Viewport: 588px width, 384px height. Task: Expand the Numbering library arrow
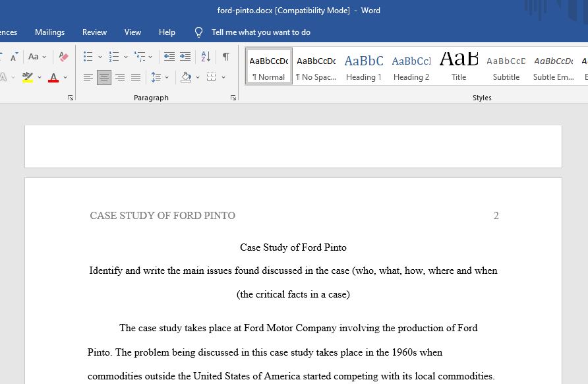(126, 57)
